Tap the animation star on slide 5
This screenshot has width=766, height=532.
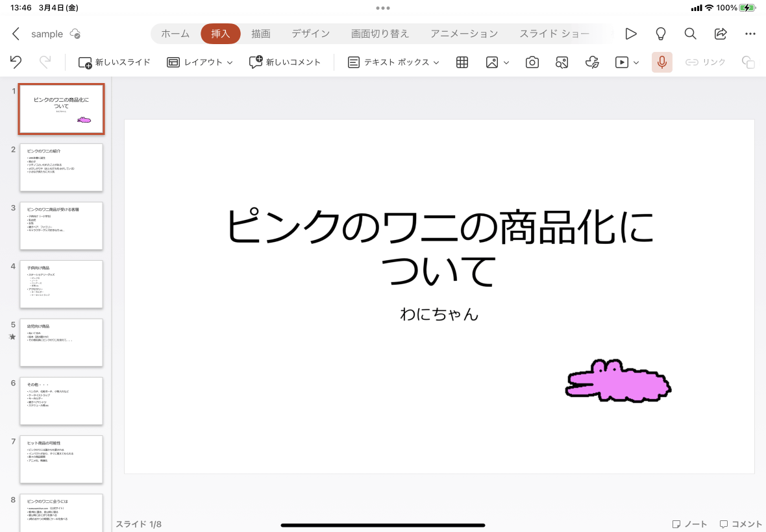coord(13,337)
